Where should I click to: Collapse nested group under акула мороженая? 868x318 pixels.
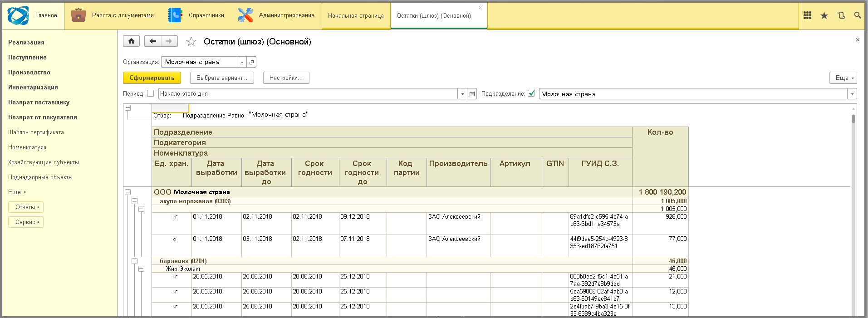141,209
